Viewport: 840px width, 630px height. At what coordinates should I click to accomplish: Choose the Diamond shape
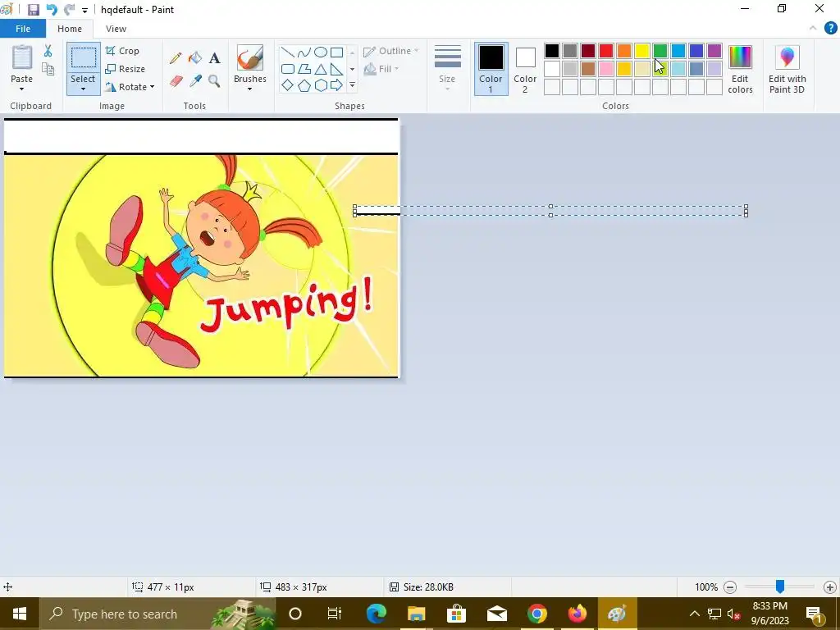click(288, 85)
